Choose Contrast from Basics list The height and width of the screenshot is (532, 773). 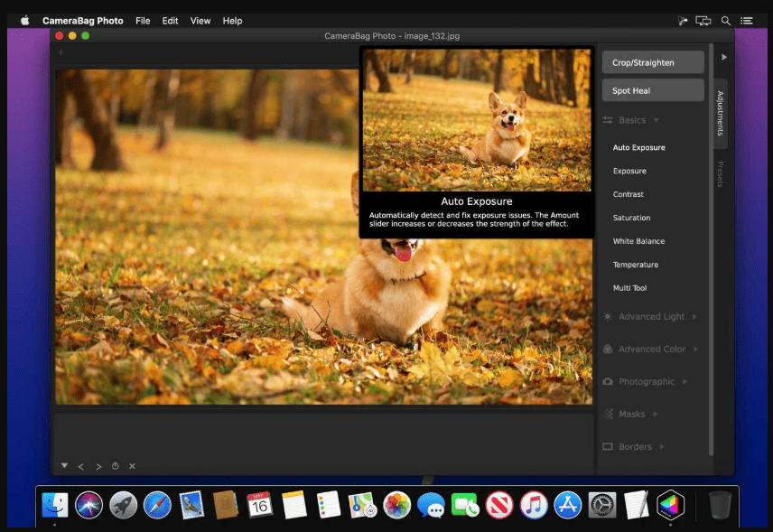[628, 194]
